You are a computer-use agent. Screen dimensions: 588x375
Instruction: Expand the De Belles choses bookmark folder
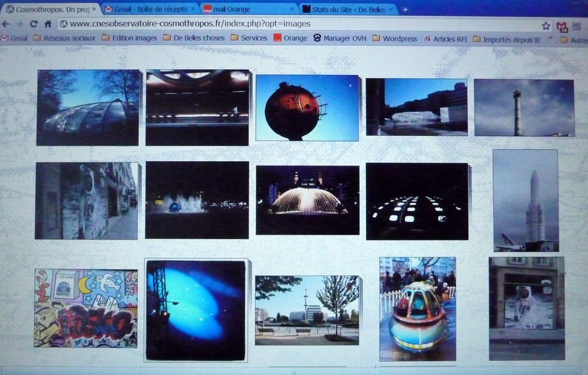pos(195,38)
